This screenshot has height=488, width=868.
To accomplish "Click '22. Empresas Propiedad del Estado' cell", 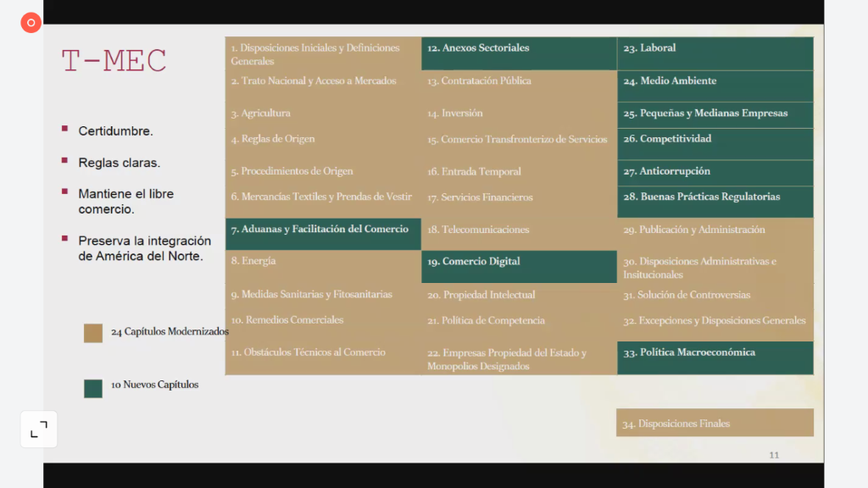I will (x=520, y=358).
